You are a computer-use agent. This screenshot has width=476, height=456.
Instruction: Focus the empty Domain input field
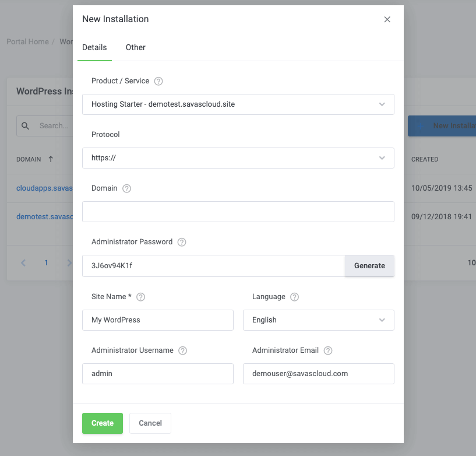pos(238,212)
